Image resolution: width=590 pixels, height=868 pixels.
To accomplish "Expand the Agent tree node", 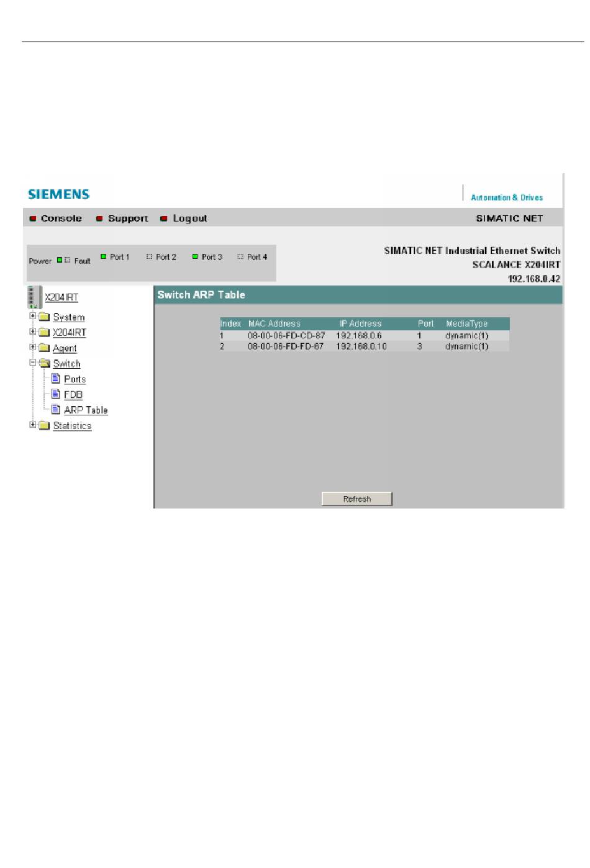I will pyautogui.click(x=33, y=347).
